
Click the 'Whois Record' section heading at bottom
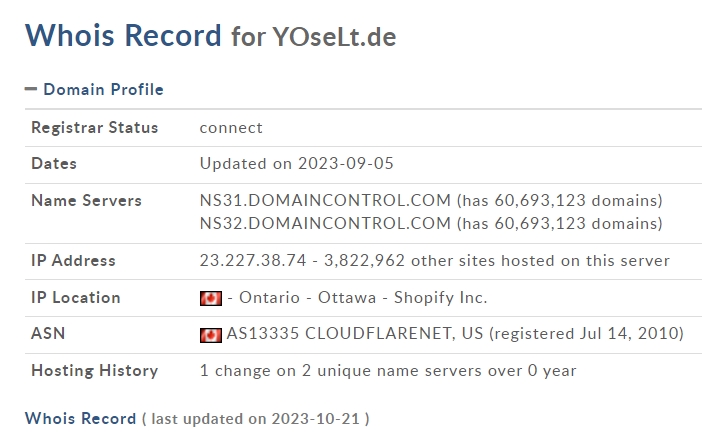pyautogui.click(x=81, y=419)
